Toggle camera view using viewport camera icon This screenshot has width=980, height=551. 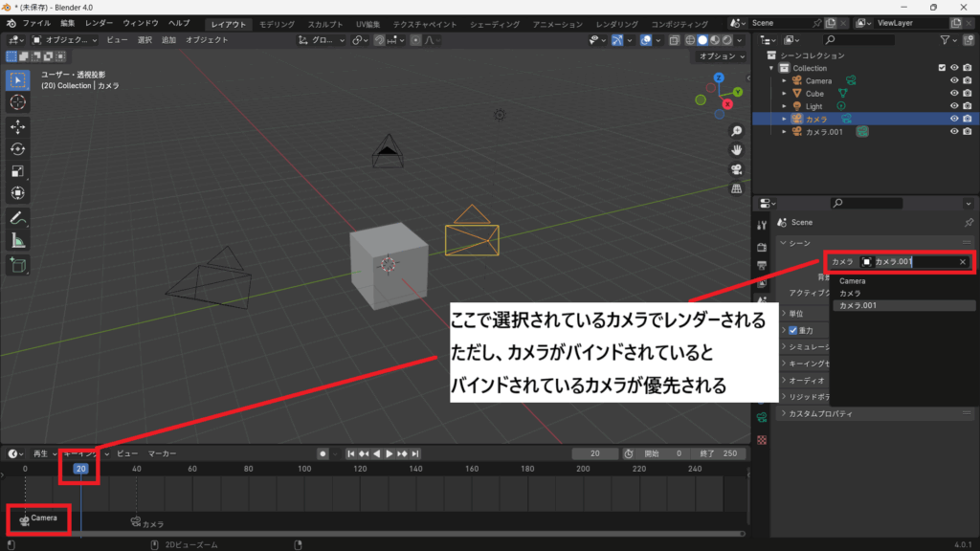pyautogui.click(x=737, y=169)
